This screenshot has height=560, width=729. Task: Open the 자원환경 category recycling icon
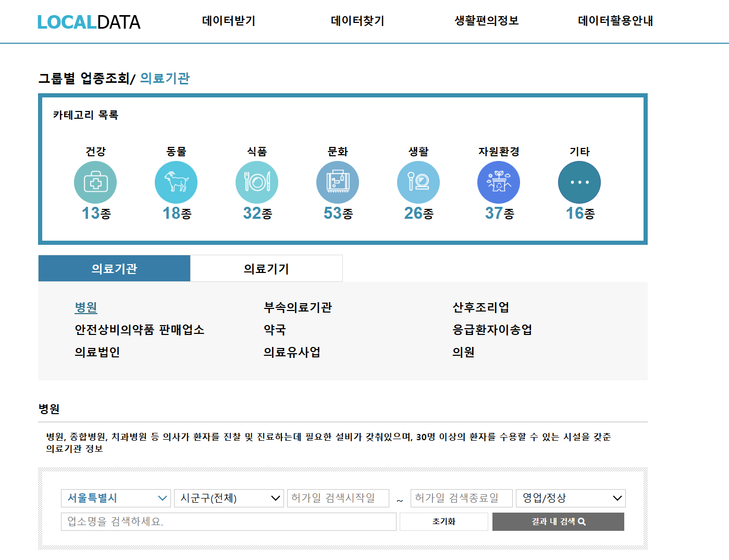(499, 182)
